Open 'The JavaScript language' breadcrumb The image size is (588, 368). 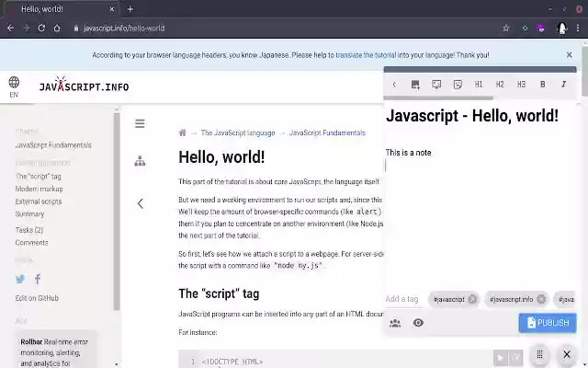pos(238,132)
